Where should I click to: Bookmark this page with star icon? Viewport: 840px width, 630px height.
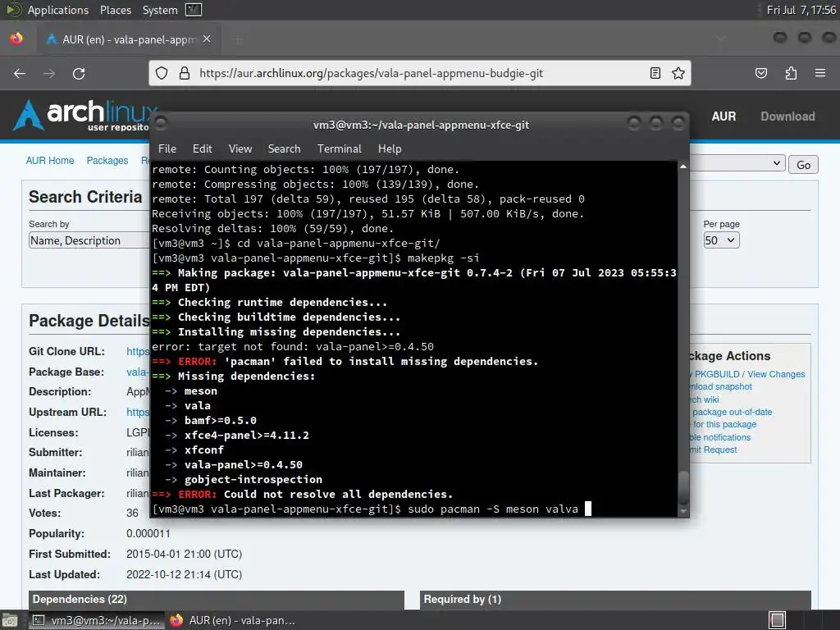(x=678, y=73)
